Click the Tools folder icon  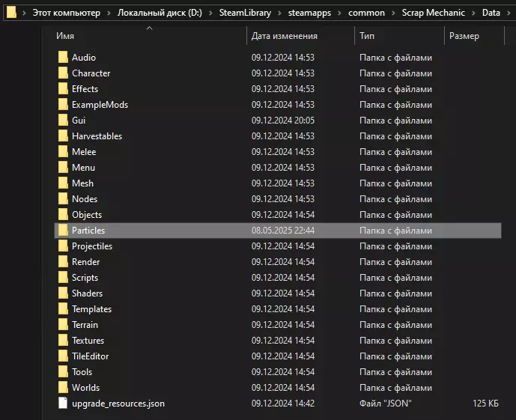63,372
